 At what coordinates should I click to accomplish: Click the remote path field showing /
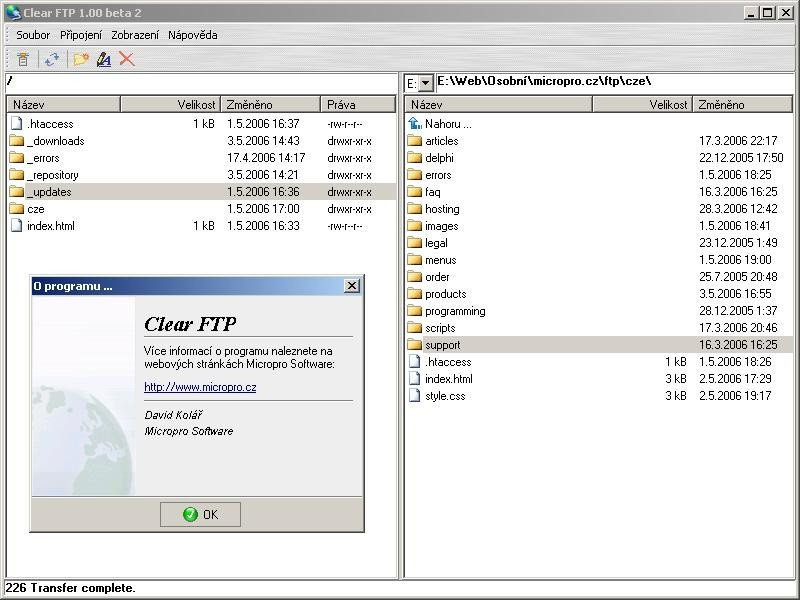pos(202,82)
